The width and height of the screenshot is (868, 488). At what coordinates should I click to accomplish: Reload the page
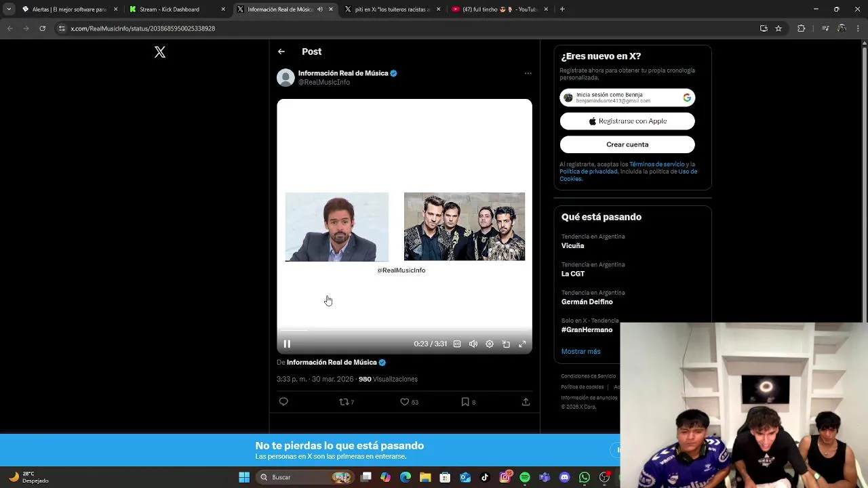point(42,28)
